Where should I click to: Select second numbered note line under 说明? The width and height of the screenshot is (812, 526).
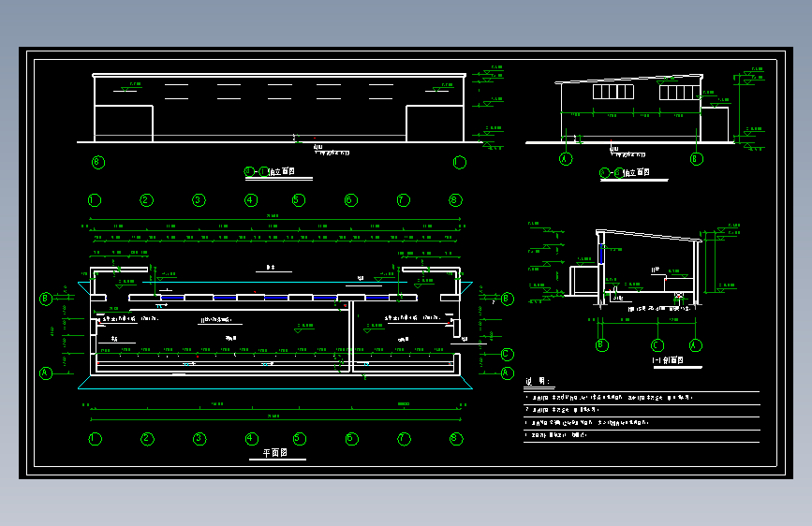(562, 410)
